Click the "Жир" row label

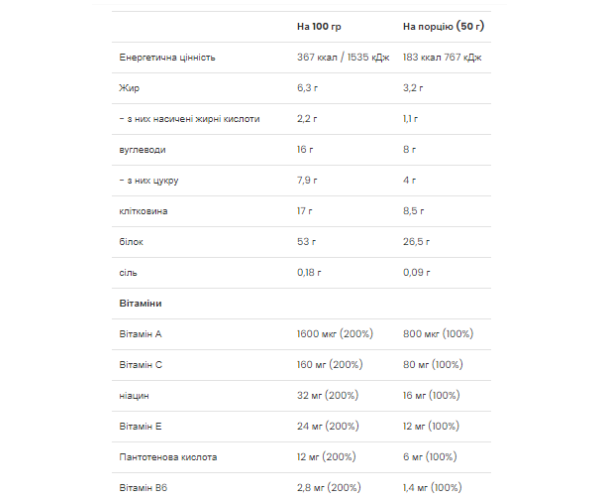126,88
